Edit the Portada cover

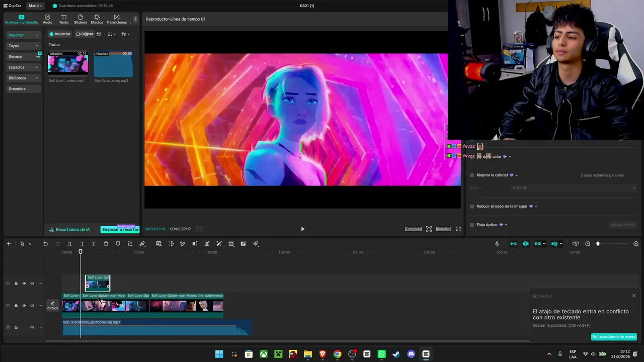click(52, 305)
